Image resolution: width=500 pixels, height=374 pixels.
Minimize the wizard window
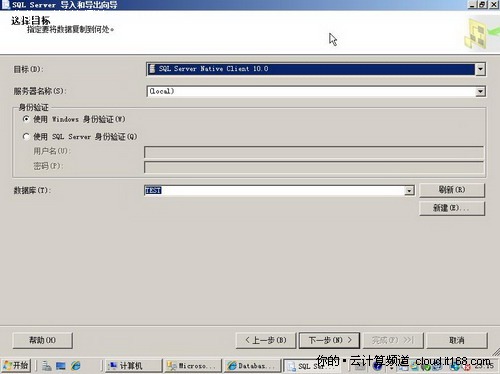(472, 4)
